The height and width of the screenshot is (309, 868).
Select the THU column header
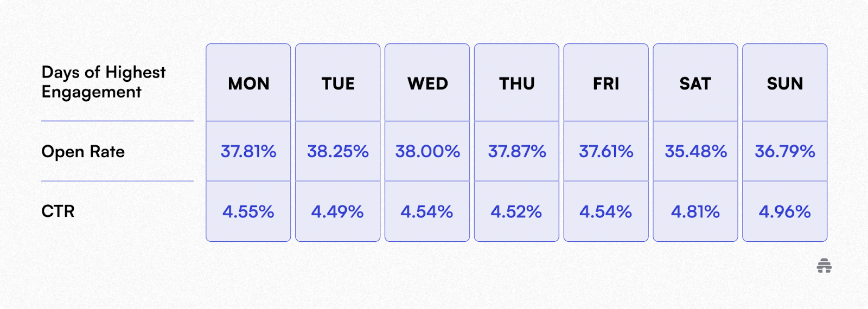click(516, 83)
